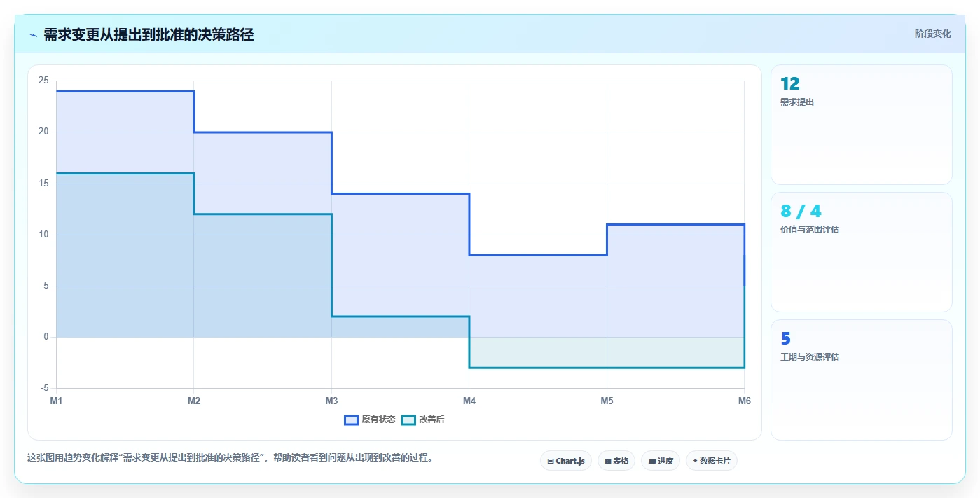Viewport: 980px width, 498px height.
Task: Click the 原有状态 legend label
Action: click(378, 420)
